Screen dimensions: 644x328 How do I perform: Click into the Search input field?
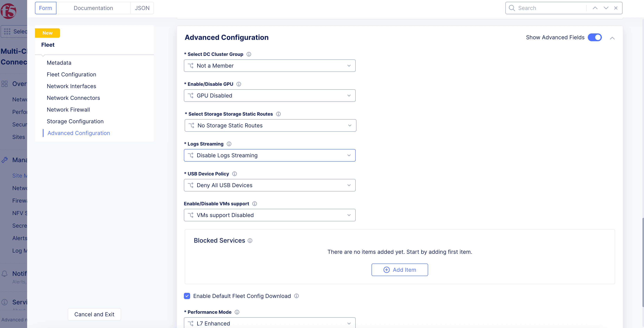pyautogui.click(x=550, y=8)
